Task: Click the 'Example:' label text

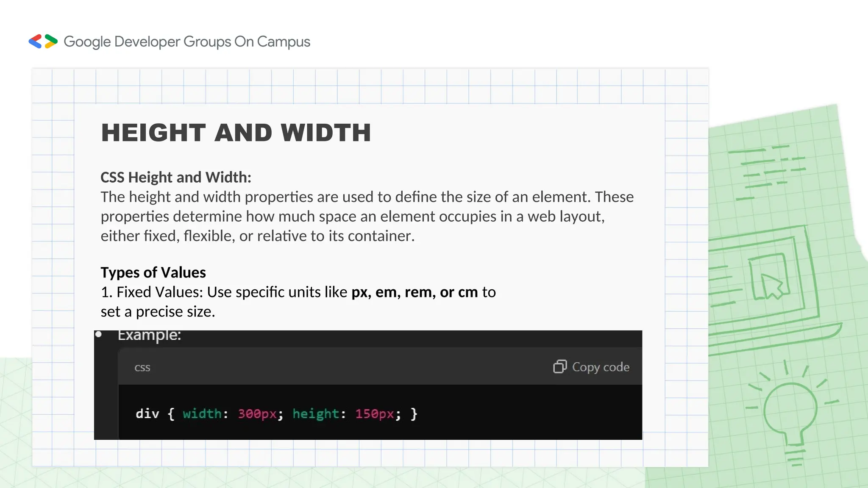Action: [x=149, y=335]
